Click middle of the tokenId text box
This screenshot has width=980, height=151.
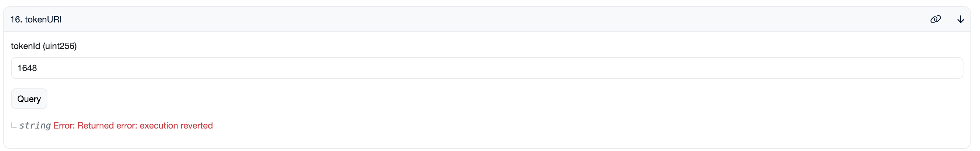(487, 68)
